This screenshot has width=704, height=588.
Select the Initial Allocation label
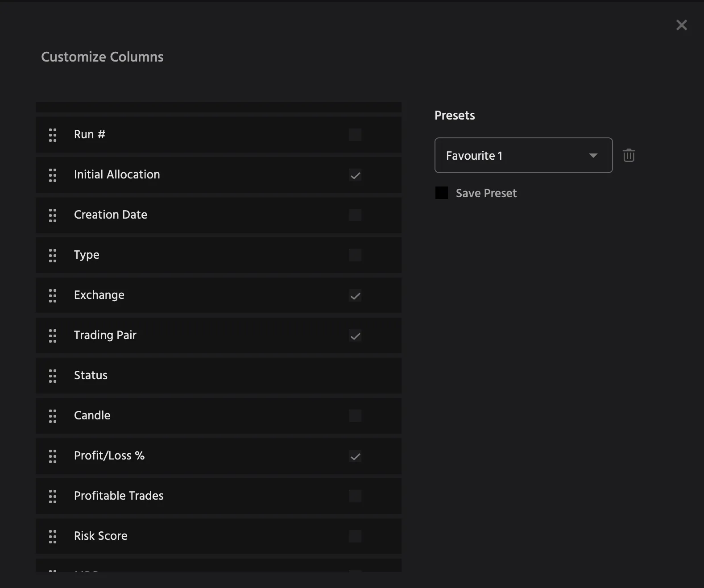pyautogui.click(x=117, y=174)
